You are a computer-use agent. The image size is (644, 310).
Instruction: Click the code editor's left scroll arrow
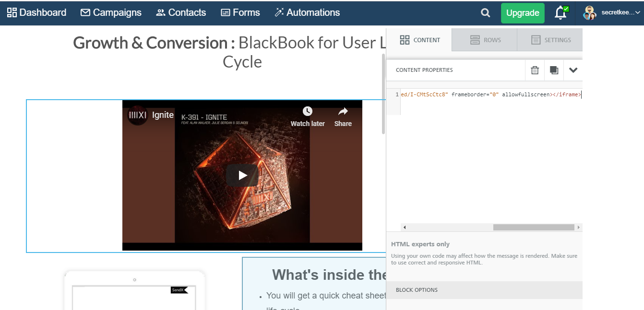404,228
